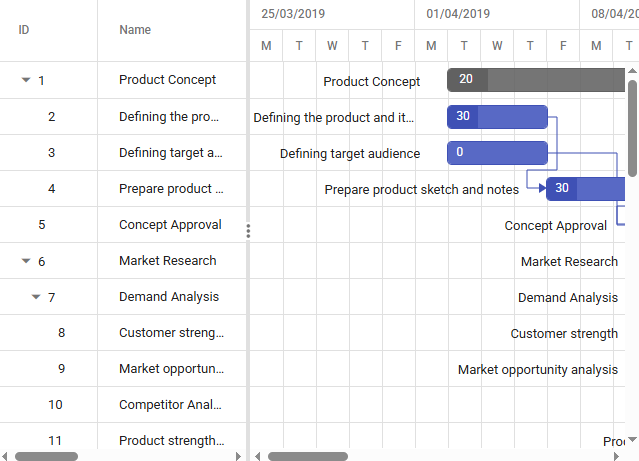This screenshot has height=461, width=639.
Task: Collapse the Market Research row 6
Action: pos(26,261)
